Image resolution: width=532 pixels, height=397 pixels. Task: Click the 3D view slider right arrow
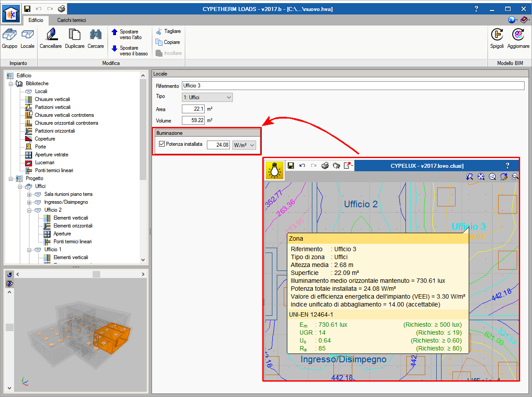tap(143, 274)
